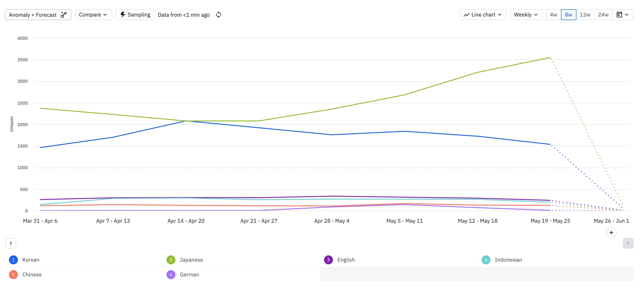This screenshot has width=644, height=292.
Task: Click the plus icon below the chart
Action: [x=611, y=233]
